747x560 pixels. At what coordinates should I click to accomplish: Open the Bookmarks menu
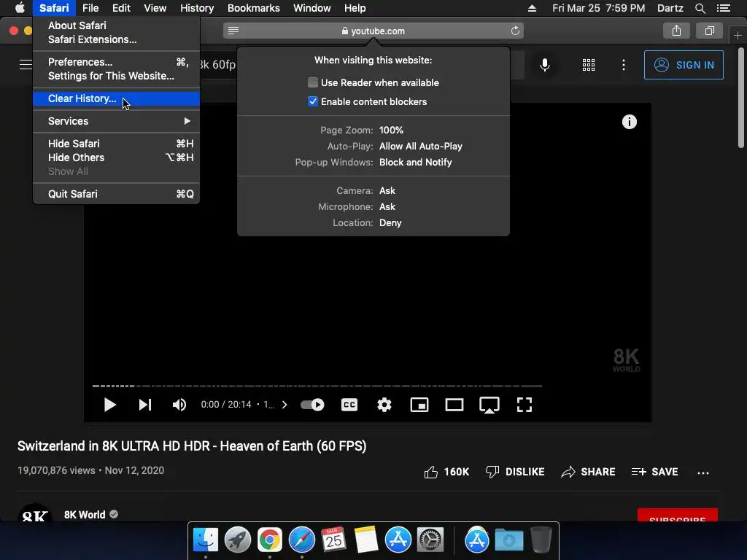pyautogui.click(x=253, y=8)
